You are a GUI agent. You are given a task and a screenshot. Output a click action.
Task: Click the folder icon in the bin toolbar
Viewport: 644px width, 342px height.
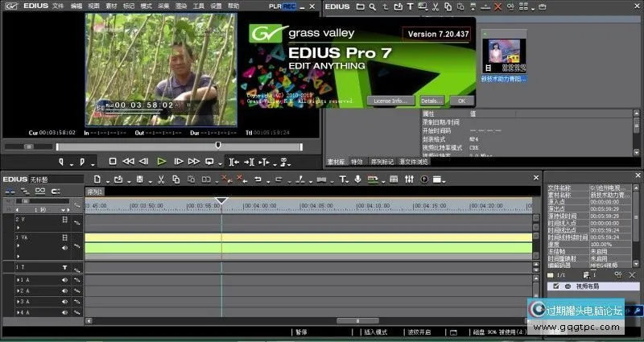coord(360,6)
